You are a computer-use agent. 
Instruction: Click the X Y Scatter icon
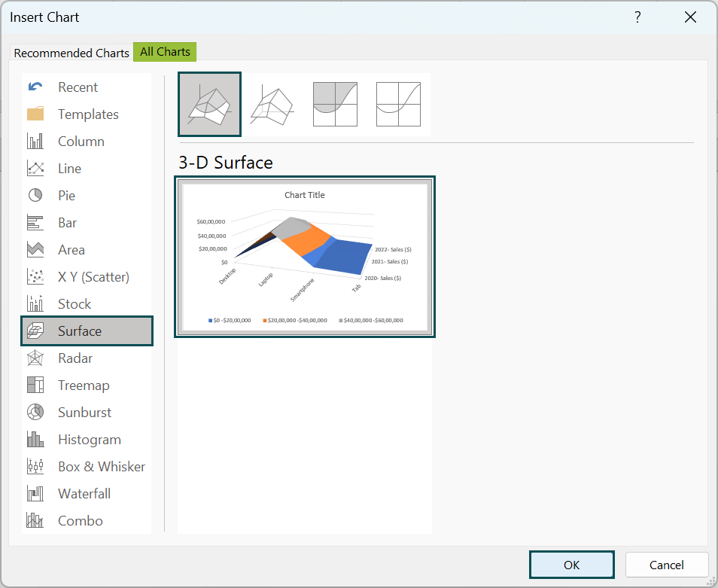(x=35, y=276)
